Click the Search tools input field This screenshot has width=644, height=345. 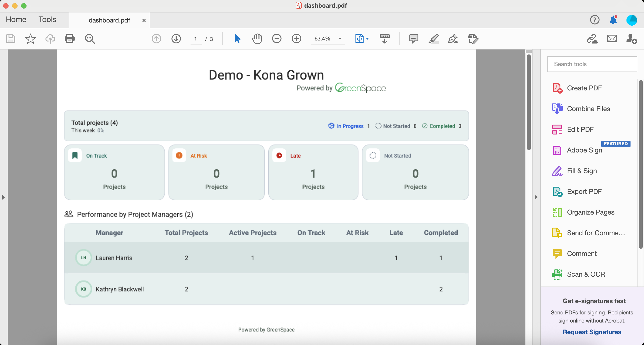pyautogui.click(x=592, y=64)
